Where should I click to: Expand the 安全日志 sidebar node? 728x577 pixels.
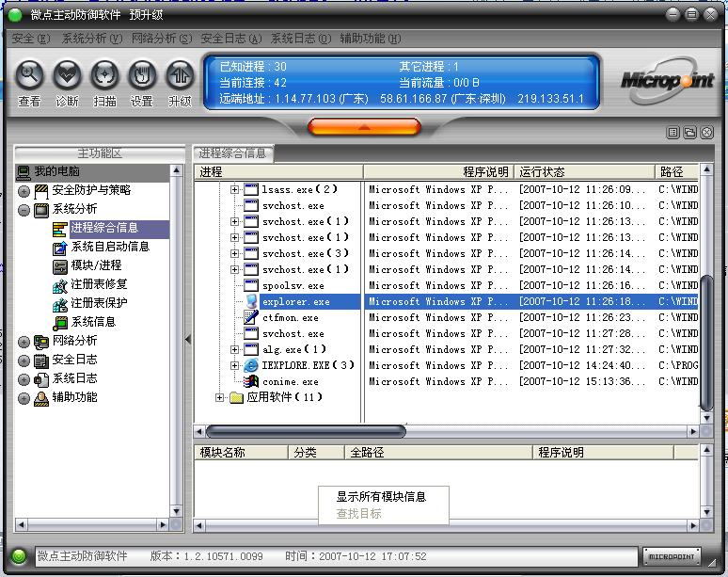pyautogui.click(x=24, y=361)
